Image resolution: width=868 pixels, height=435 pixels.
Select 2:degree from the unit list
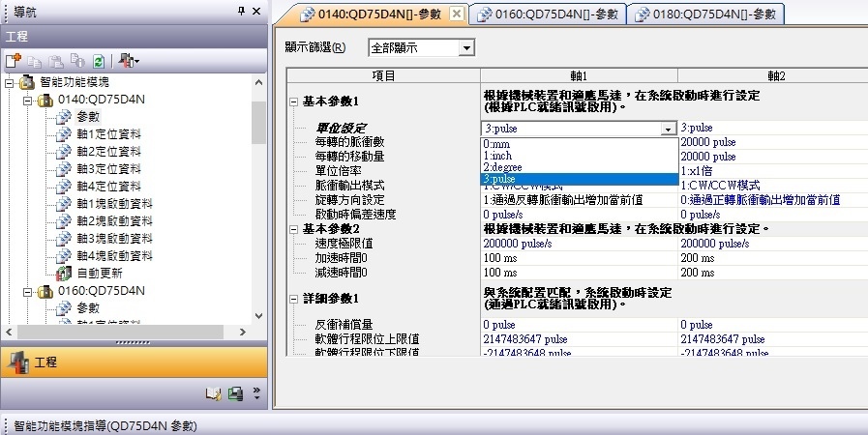click(579, 167)
